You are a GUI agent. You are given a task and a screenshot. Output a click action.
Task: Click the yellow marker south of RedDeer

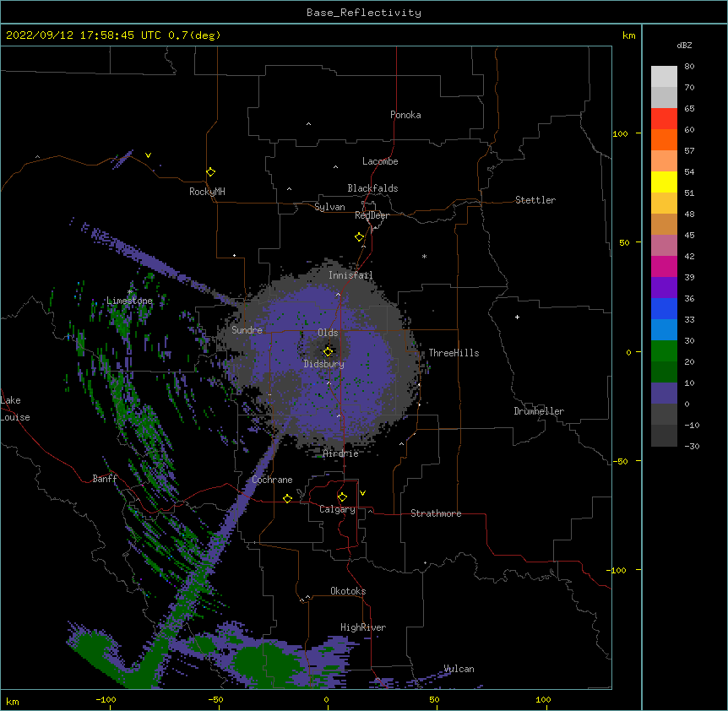pyautogui.click(x=359, y=236)
